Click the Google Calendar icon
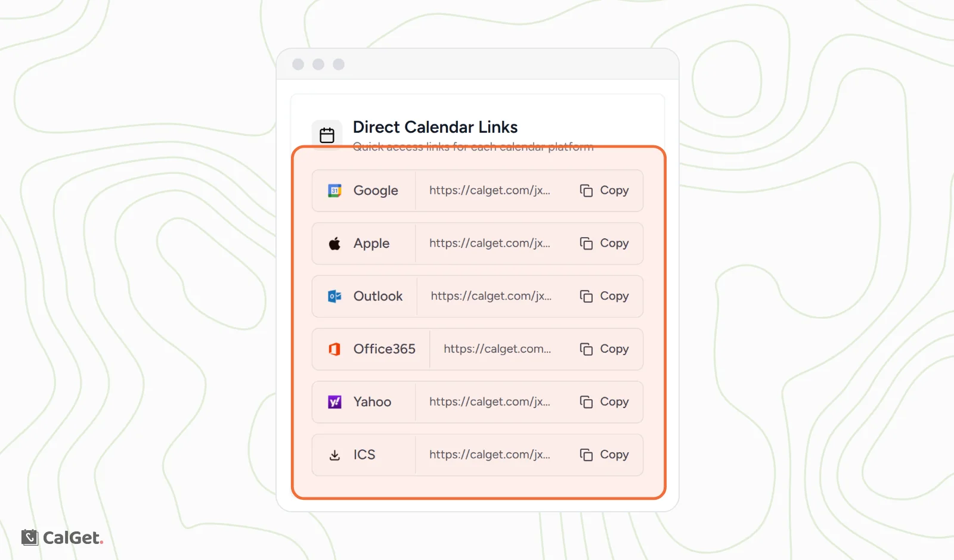This screenshot has width=954, height=560. [x=334, y=191]
